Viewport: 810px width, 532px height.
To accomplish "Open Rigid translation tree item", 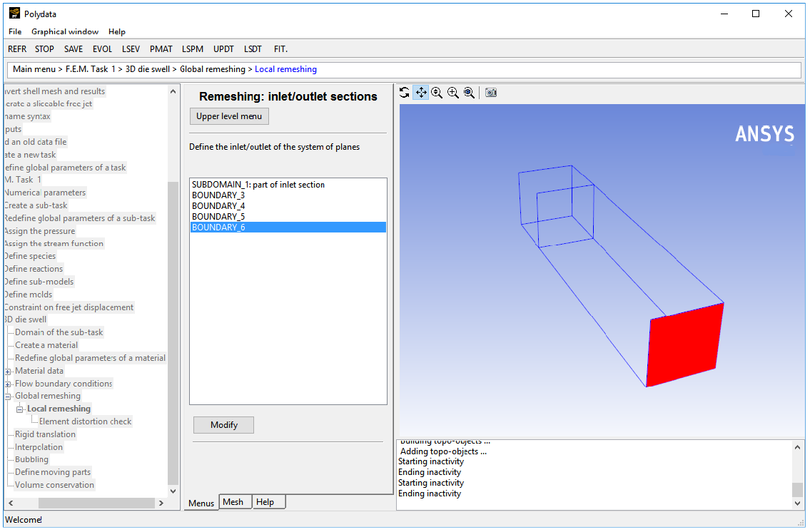I will point(46,434).
